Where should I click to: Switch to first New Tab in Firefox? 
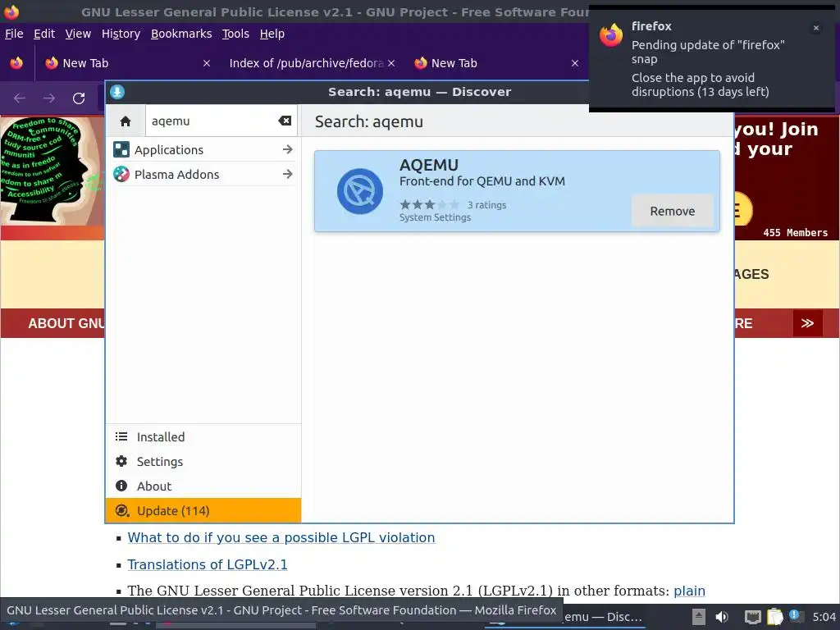(127, 63)
